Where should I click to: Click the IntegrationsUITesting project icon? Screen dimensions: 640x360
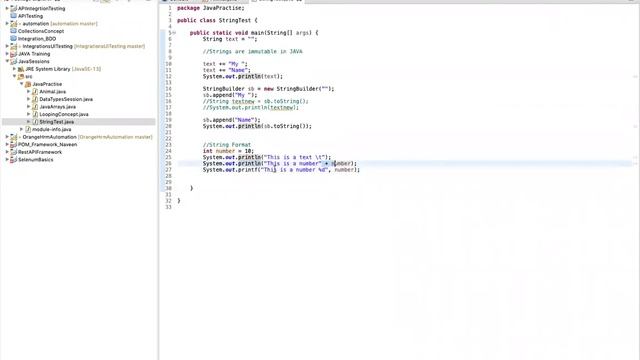click(x=13, y=47)
